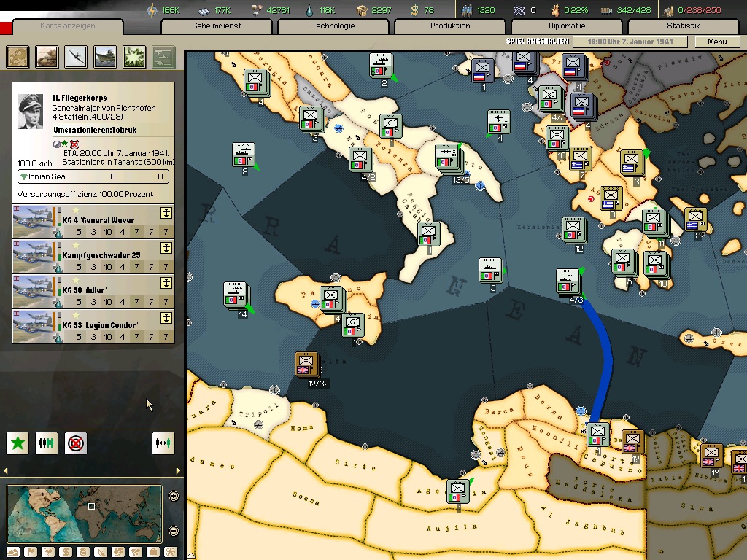Click the red crossed target icon
Viewport: 747px width, 560px height.
(x=75, y=443)
